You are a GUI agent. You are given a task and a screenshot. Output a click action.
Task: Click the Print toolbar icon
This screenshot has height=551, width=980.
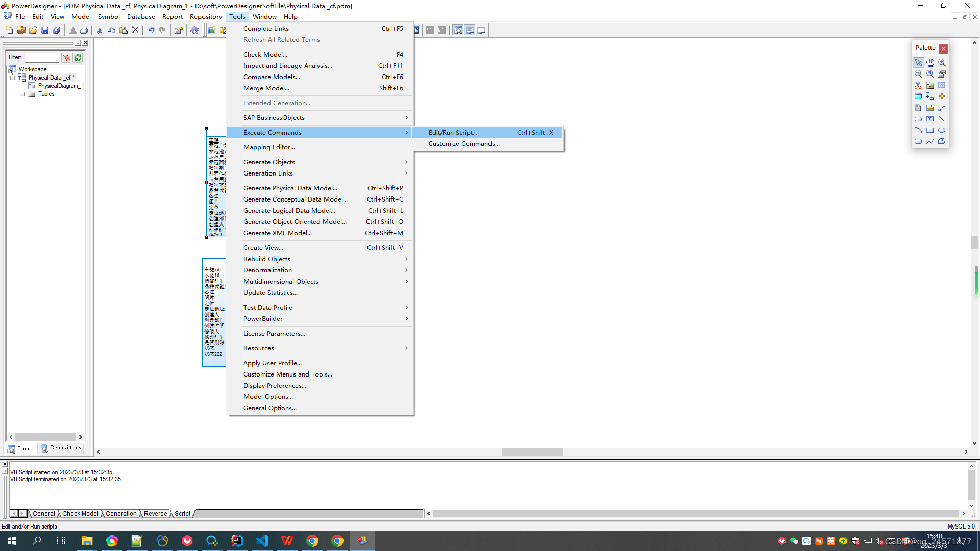click(x=84, y=30)
